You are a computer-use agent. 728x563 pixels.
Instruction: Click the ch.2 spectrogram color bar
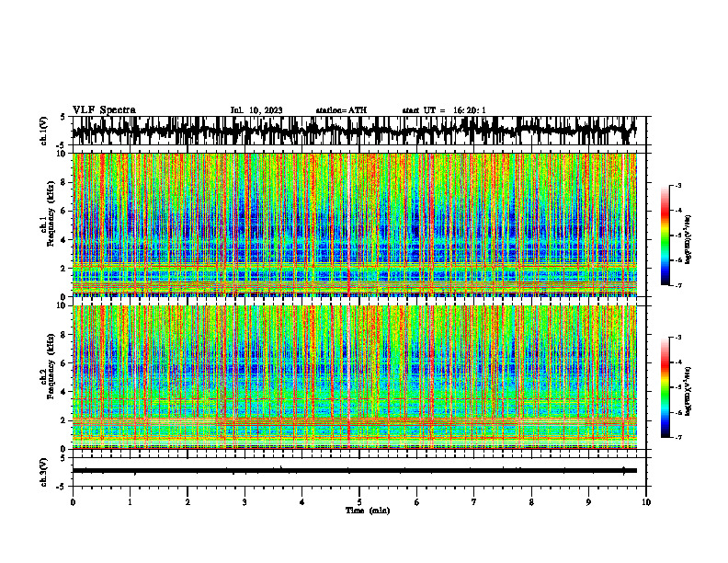coord(665,387)
